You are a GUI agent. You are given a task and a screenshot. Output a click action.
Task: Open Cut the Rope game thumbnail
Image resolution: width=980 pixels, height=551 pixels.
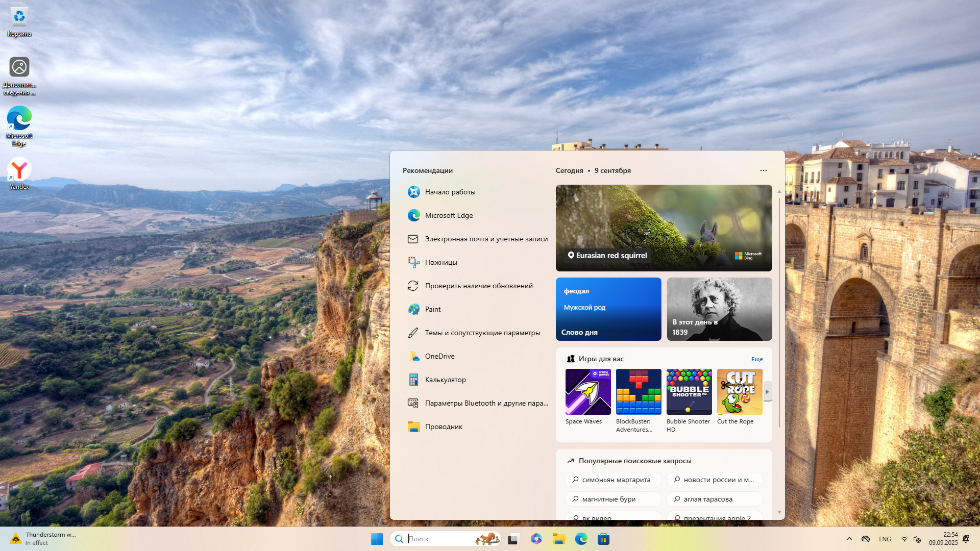740,392
